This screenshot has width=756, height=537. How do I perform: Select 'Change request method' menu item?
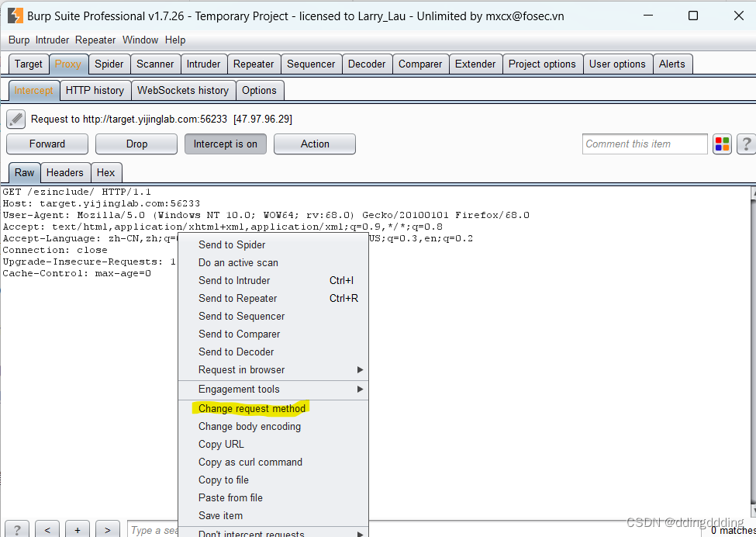click(274, 409)
